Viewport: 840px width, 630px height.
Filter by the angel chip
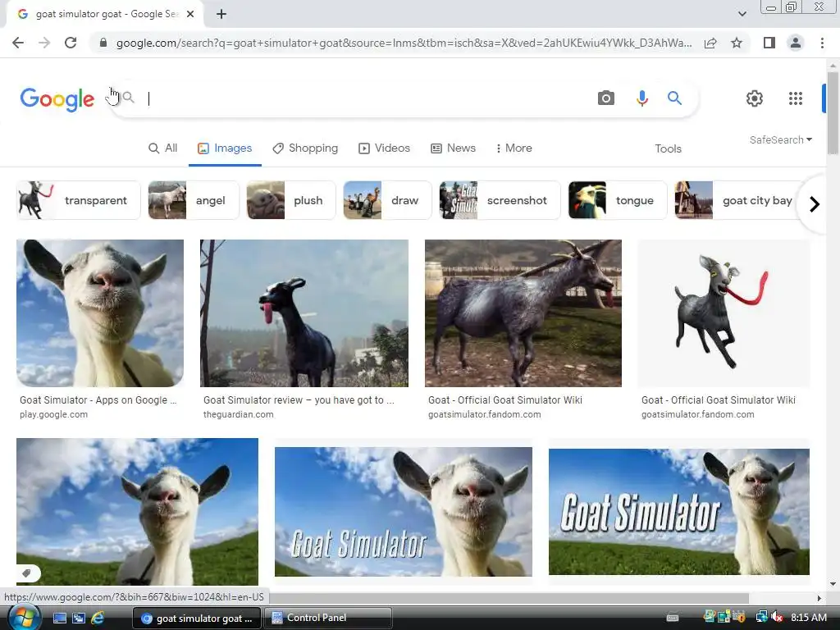[x=194, y=200]
